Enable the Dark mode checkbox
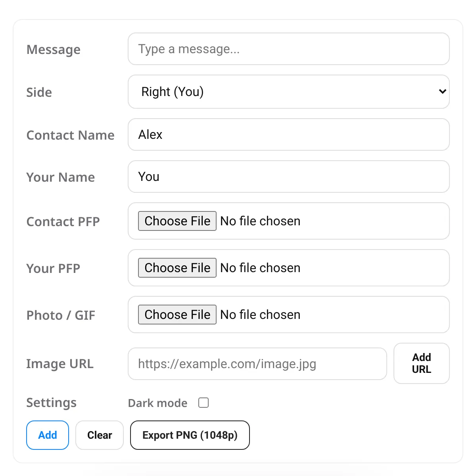 (203, 403)
